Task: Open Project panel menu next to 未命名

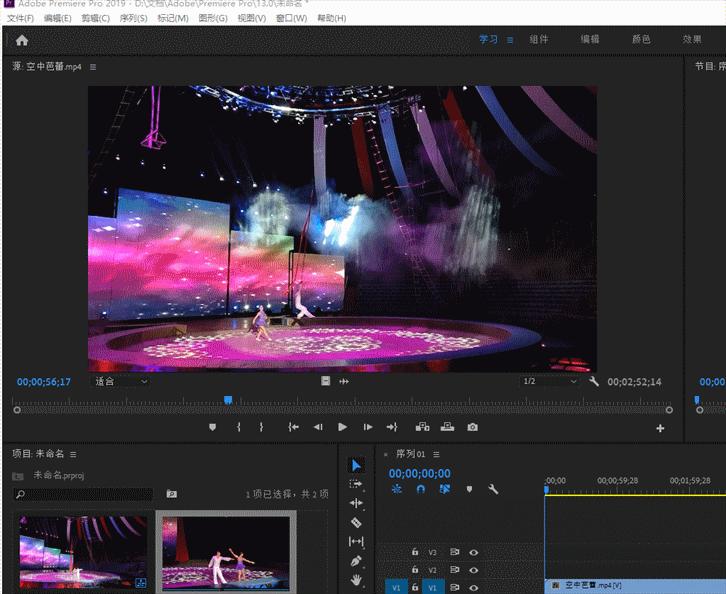Action: (73, 455)
